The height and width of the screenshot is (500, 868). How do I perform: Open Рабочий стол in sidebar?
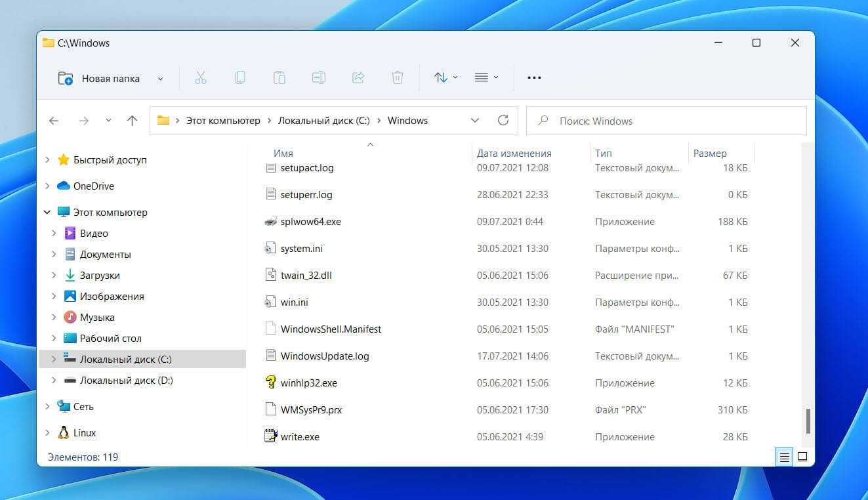[111, 338]
